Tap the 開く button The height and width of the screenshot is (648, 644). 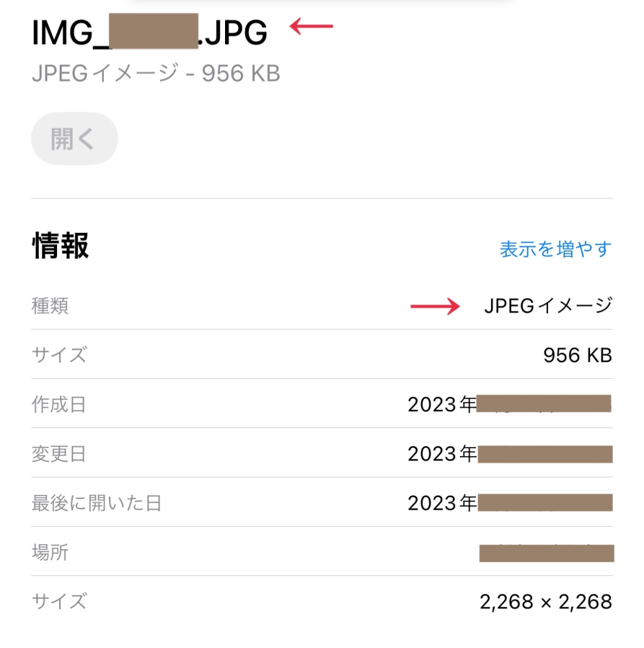(74, 139)
